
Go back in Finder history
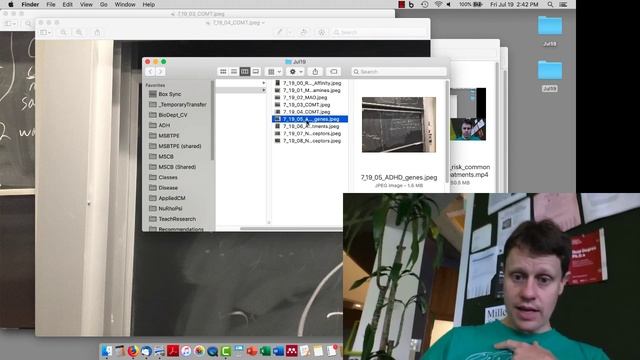pyautogui.click(x=150, y=71)
